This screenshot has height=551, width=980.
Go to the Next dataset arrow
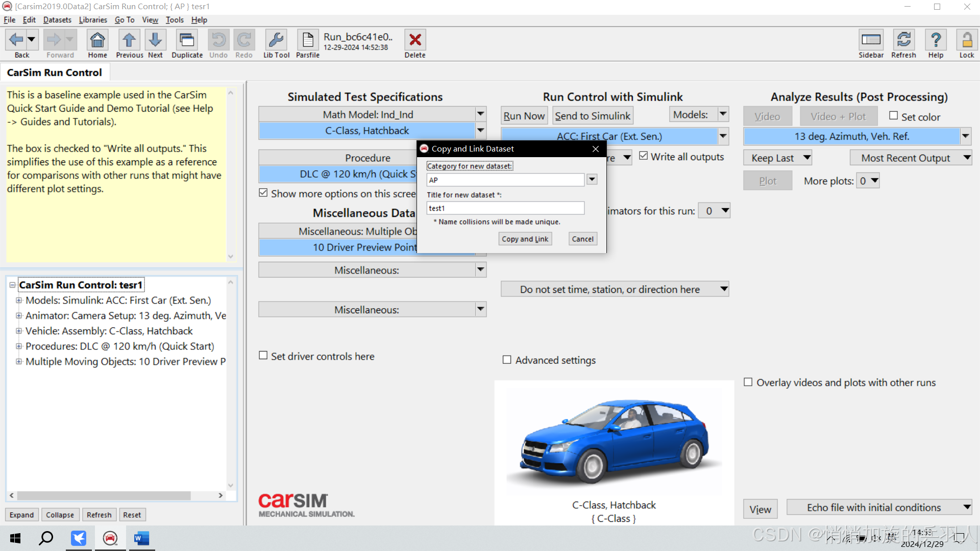click(155, 40)
